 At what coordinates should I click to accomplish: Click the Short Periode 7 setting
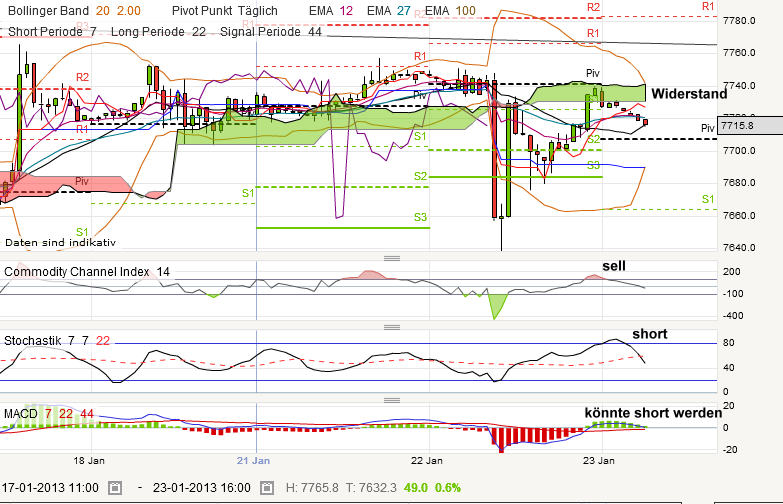52,31
